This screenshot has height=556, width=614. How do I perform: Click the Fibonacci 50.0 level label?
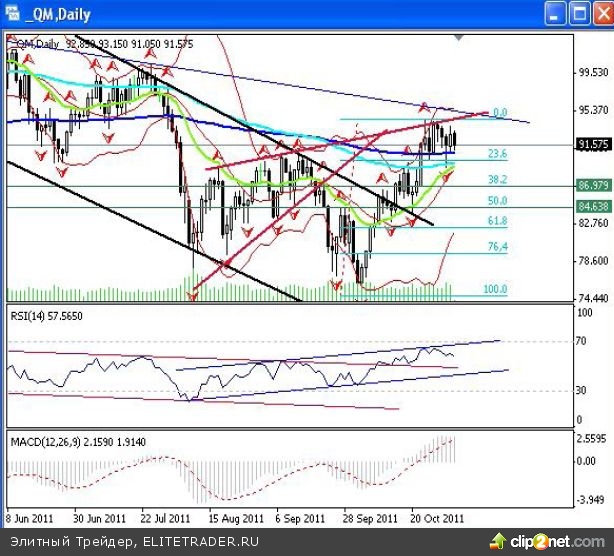tap(497, 202)
